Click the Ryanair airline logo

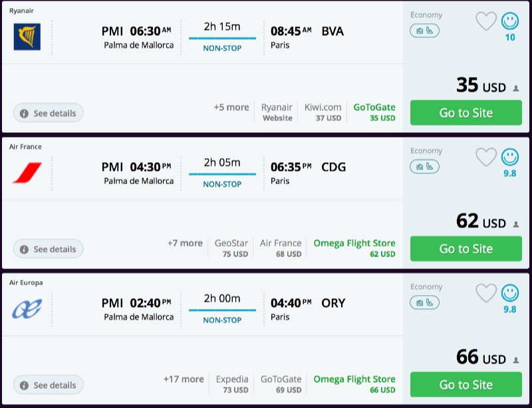point(27,37)
